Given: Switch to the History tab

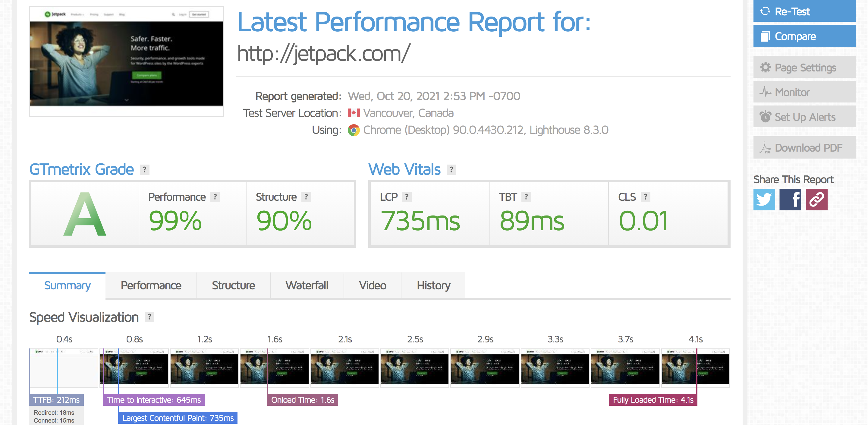Looking at the screenshot, I should click(x=433, y=285).
